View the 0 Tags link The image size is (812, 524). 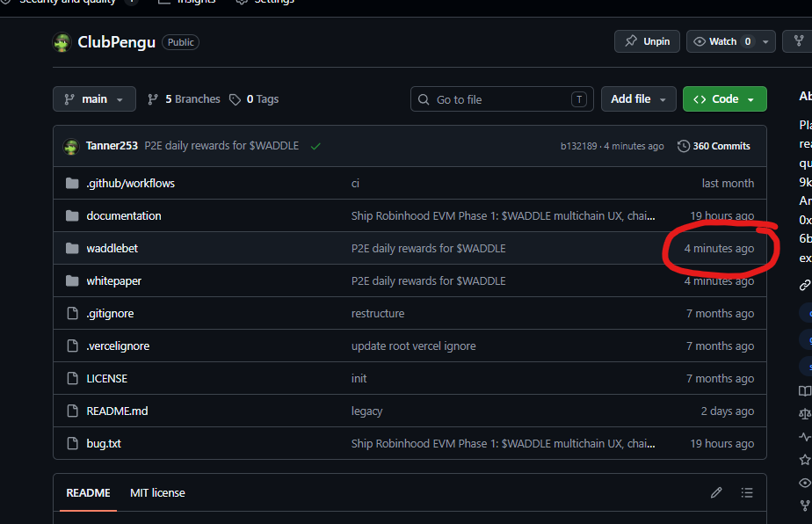point(254,99)
